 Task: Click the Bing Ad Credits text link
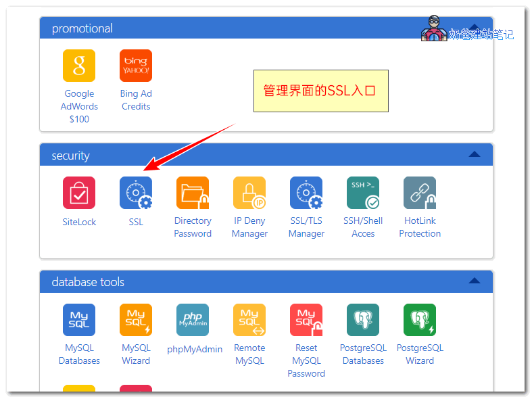point(136,100)
